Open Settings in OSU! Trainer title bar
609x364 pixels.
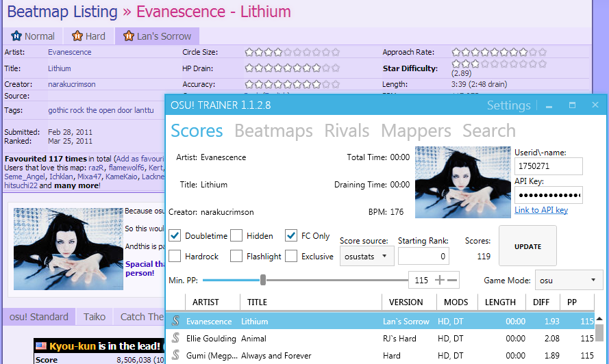click(508, 105)
